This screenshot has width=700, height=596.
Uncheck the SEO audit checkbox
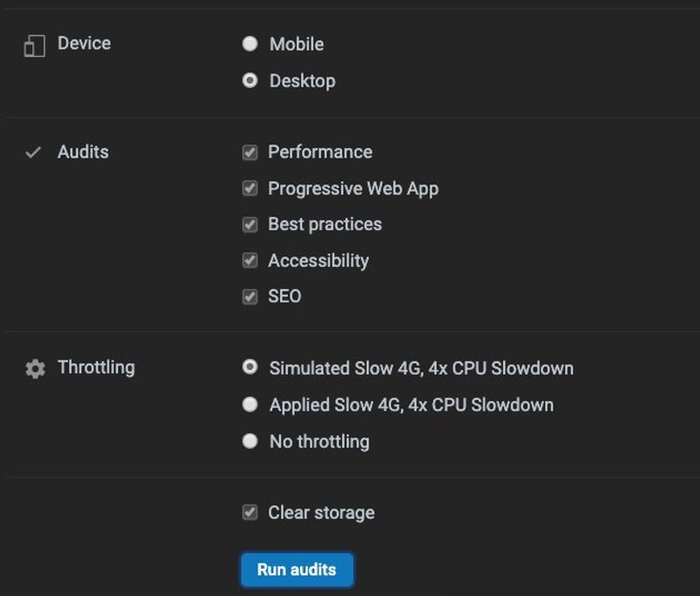(250, 297)
